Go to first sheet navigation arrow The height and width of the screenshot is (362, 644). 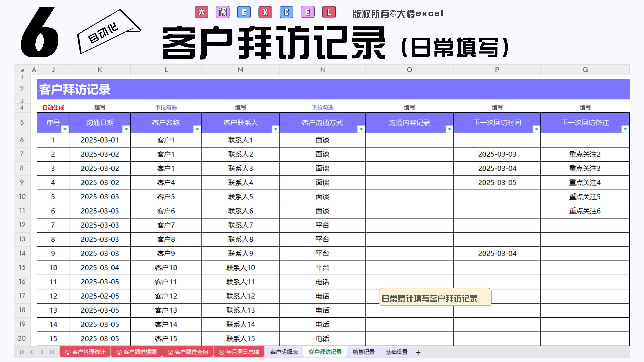click(x=22, y=352)
